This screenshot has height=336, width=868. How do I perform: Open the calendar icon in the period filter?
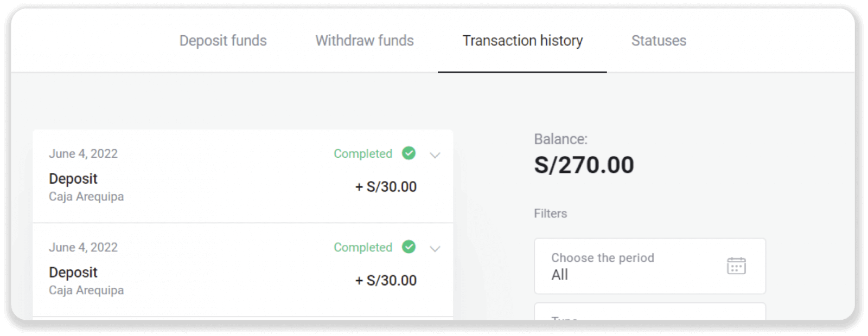[x=736, y=266]
